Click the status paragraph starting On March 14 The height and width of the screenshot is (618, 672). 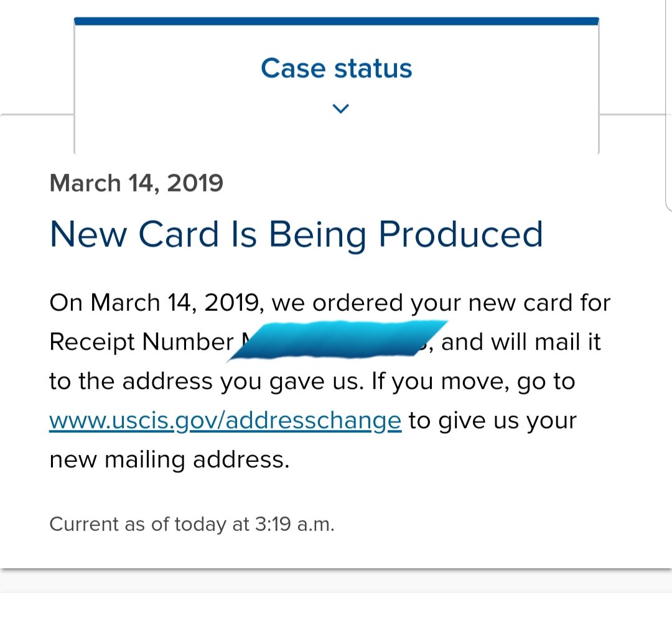click(x=330, y=381)
